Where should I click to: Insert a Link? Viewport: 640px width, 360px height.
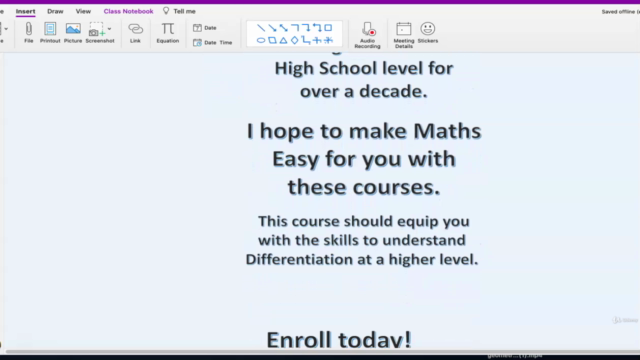point(135,32)
